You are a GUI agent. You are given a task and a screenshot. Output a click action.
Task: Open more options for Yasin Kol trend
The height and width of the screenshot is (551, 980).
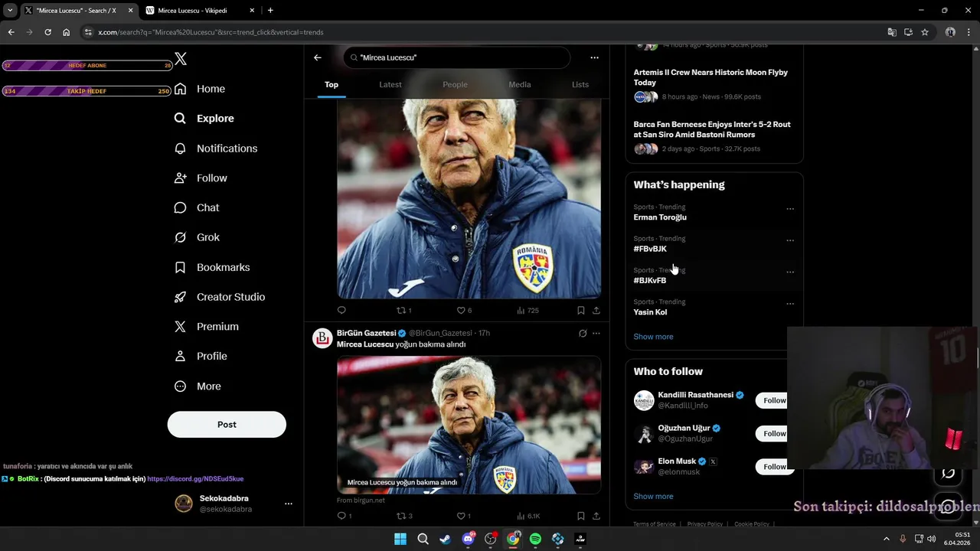(x=790, y=304)
